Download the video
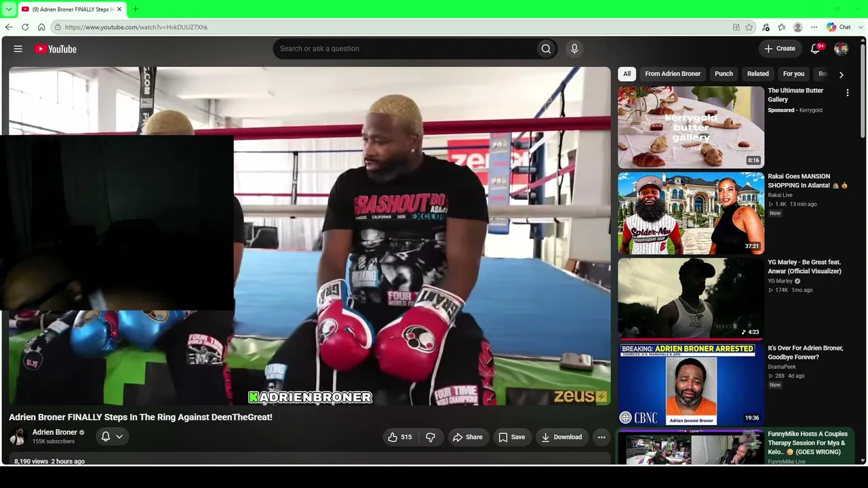 point(561,437)
